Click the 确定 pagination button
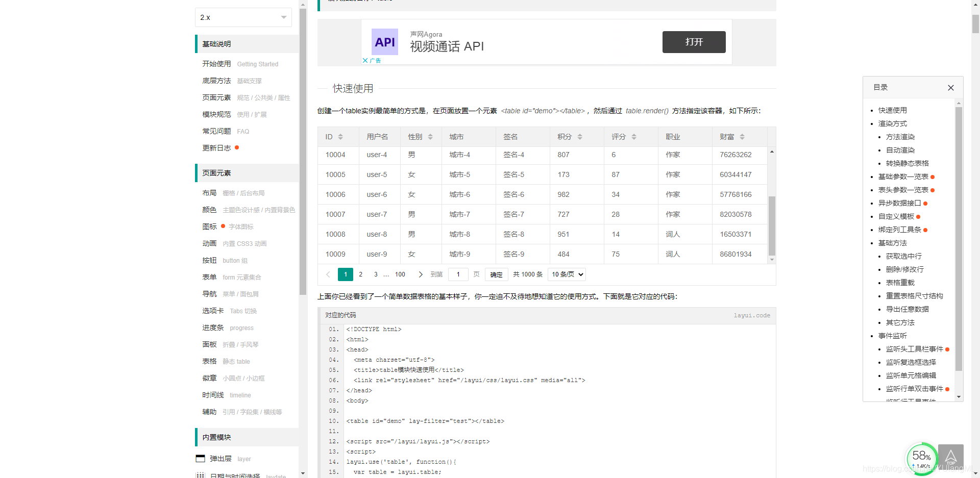Screen dimensions: 980x478 496,274
